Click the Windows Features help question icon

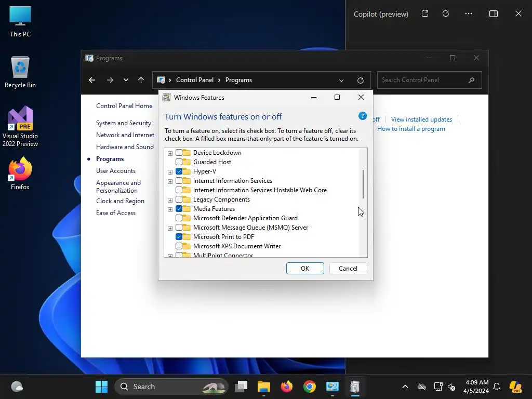tap(362, 116)
